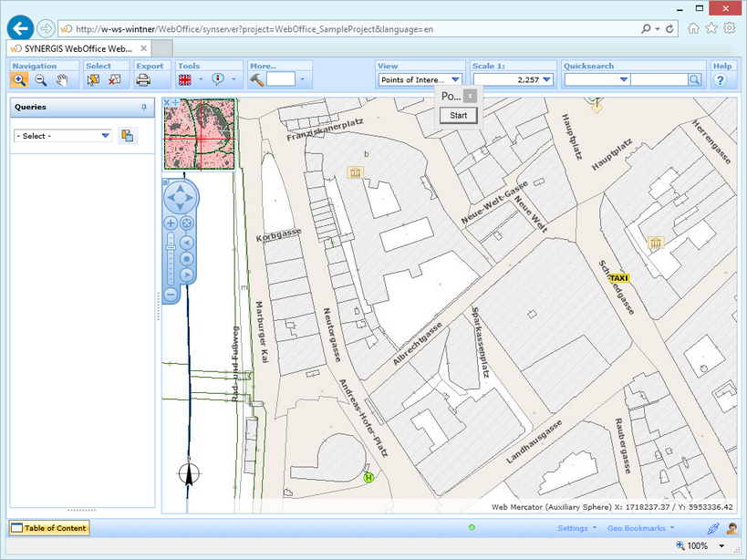Click the hammer icon under More
Image resolution: width=747 pixels, height=560 pixels.
tap(256, 80)
